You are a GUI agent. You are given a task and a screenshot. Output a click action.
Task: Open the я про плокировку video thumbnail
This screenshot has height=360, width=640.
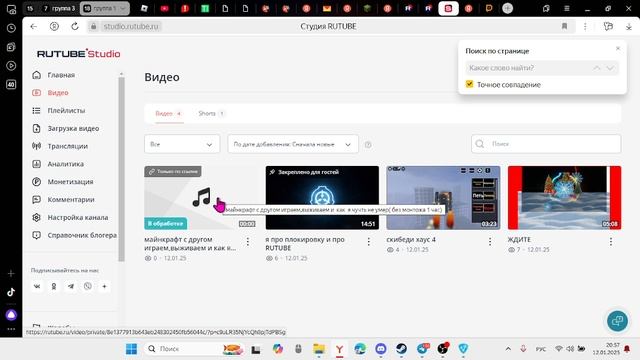click(322, 198)
